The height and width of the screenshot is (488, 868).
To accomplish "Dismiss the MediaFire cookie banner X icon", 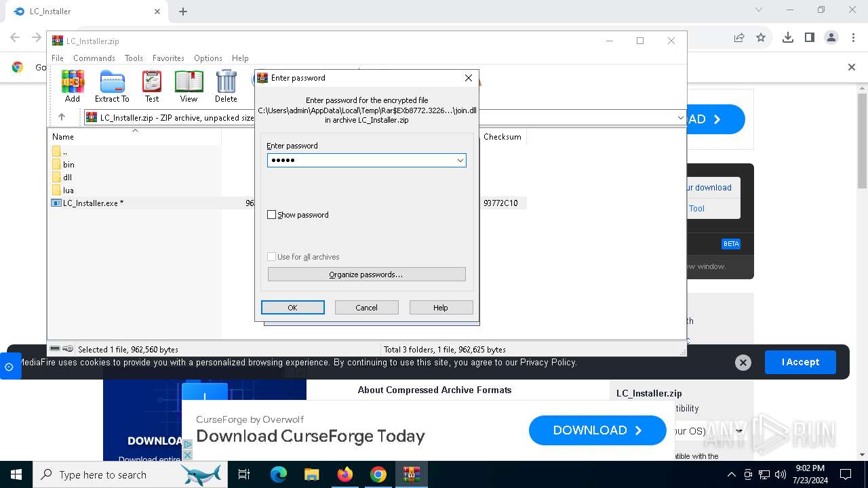I will (743, 363).
